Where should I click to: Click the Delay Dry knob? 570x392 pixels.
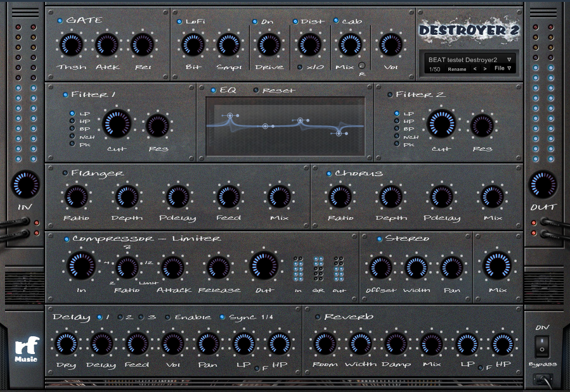[x=67, y=343]
